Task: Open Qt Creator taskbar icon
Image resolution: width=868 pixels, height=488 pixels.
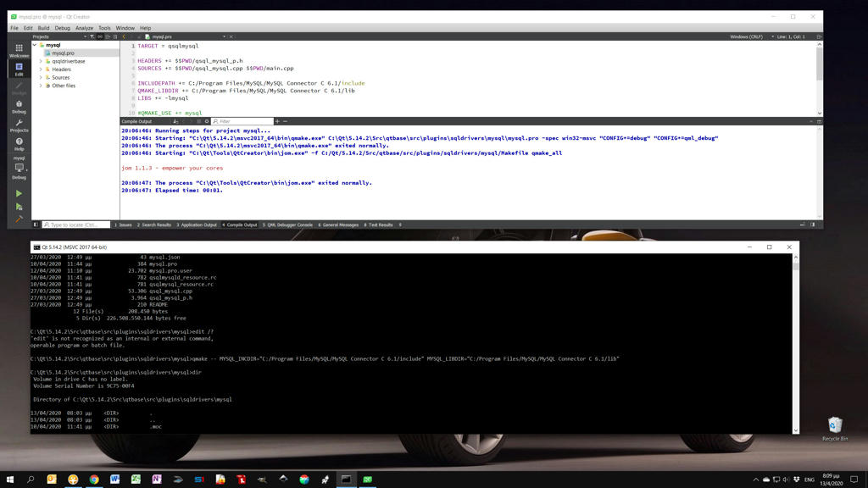Action: 368,480
